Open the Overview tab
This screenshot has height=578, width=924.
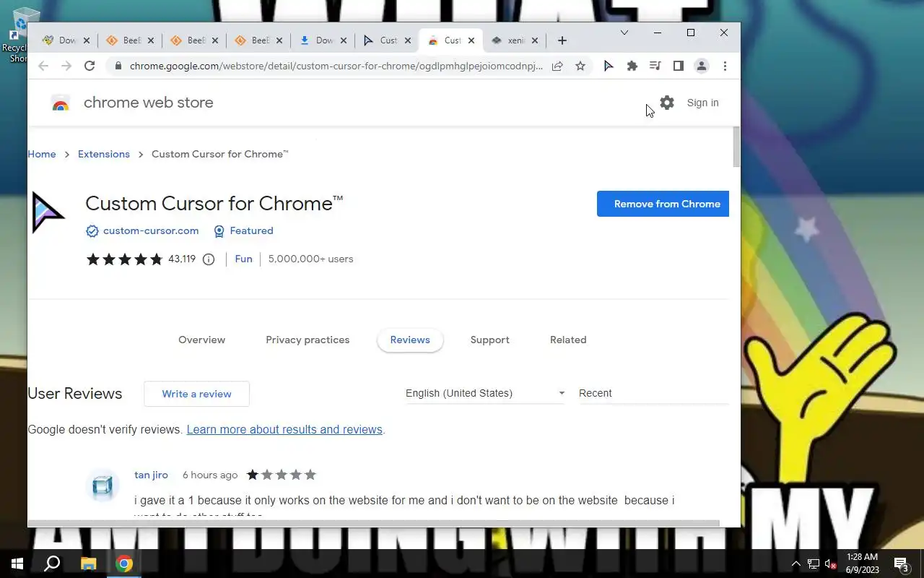pos(202,340)
